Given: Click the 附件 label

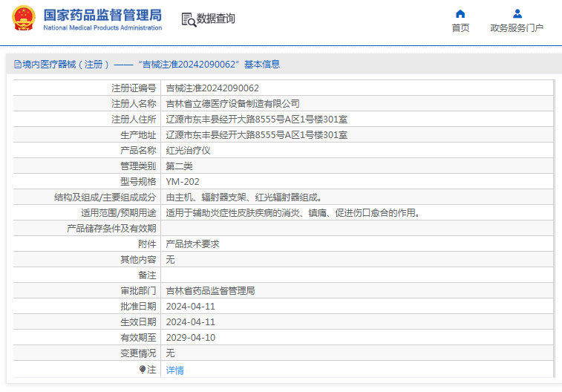Looking at the screenshot, I should [147, 244].
